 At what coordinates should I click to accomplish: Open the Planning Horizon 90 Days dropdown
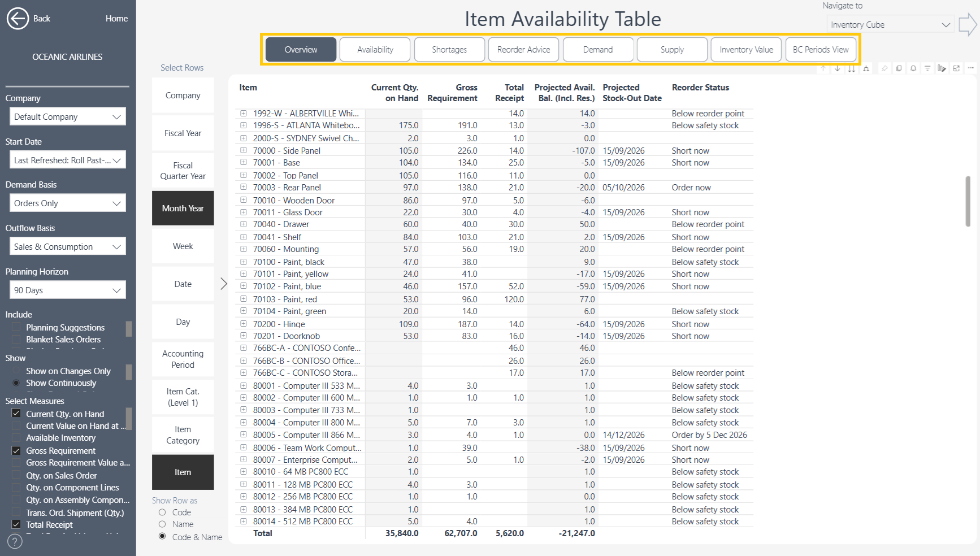pos(67,290)
